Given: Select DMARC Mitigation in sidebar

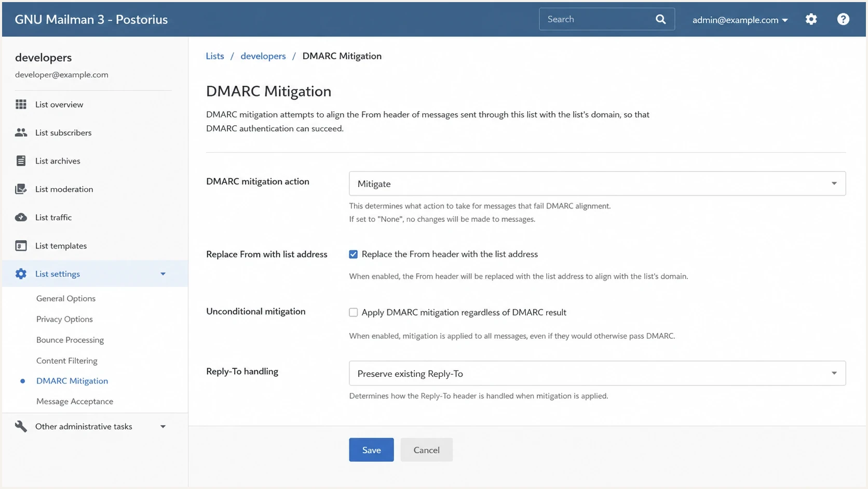Looking at the screenshot, I should click(x=72, y=381).
